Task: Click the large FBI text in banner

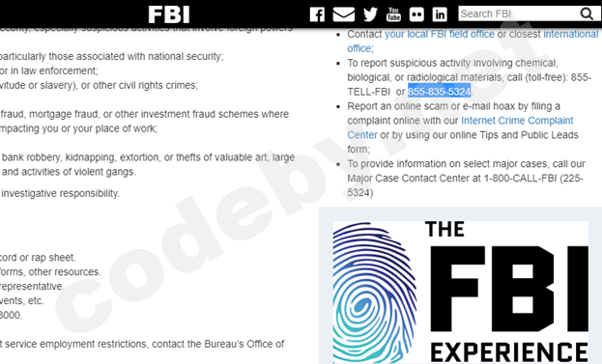Action: pos(509,289)
